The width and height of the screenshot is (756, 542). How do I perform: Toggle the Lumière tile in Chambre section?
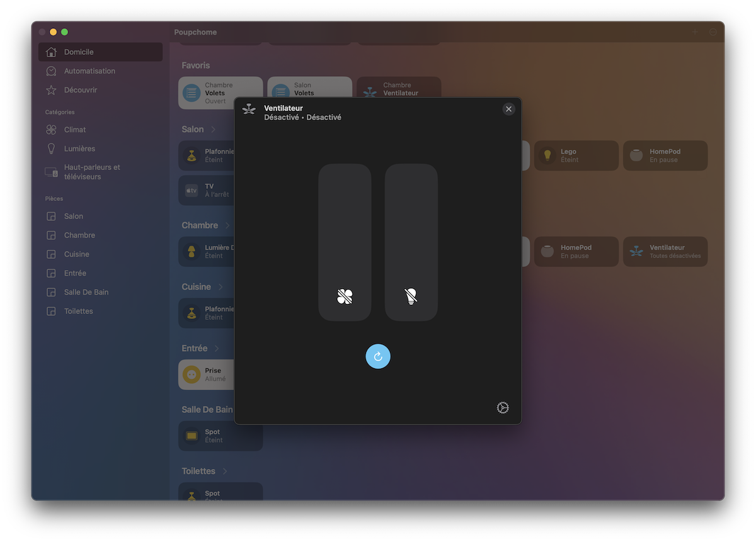coord(207,252)
